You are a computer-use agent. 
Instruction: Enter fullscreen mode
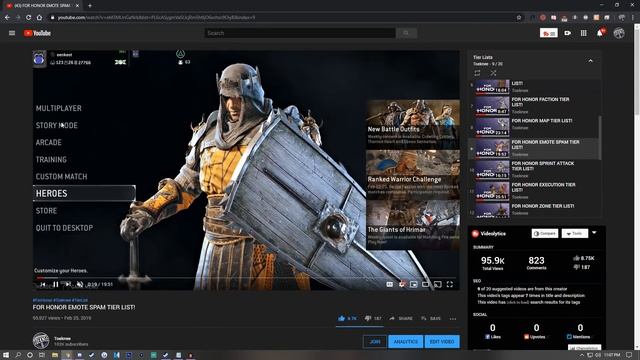click(449, 284)
